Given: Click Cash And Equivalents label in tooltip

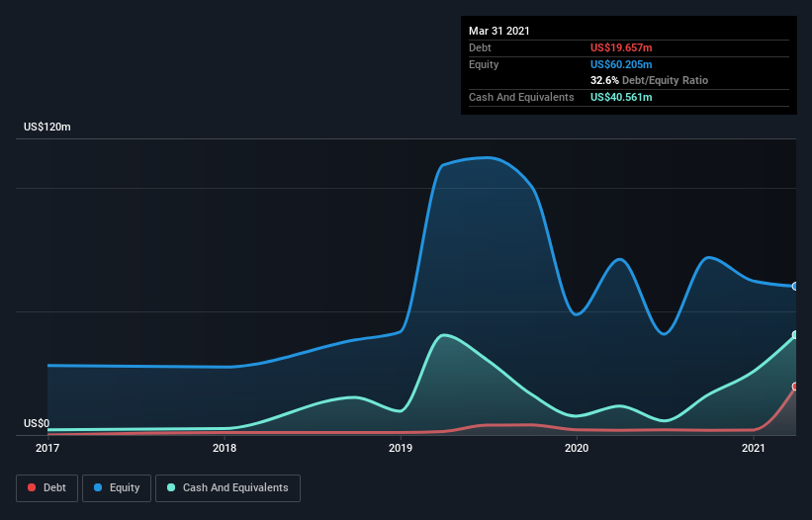Looking at the screenshot, I should [x=521, y=97].
